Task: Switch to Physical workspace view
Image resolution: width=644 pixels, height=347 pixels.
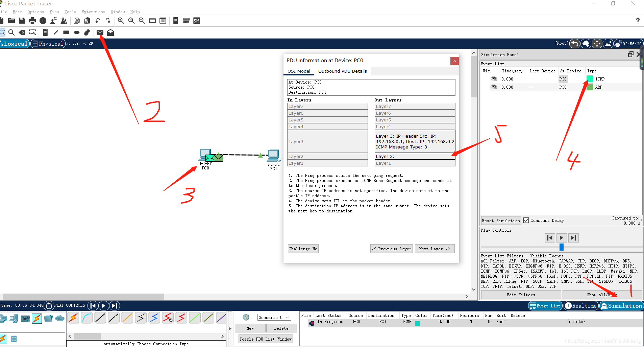Action: [48, 44]
